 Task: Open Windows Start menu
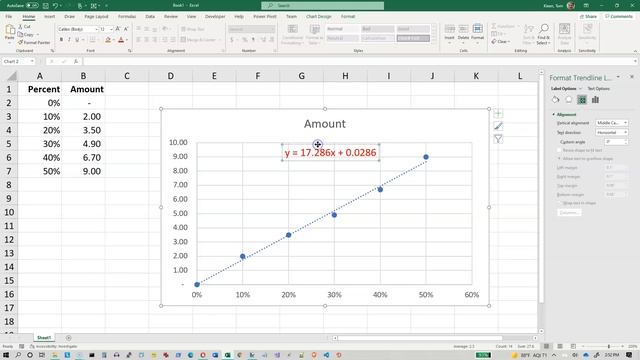[6, 355]
